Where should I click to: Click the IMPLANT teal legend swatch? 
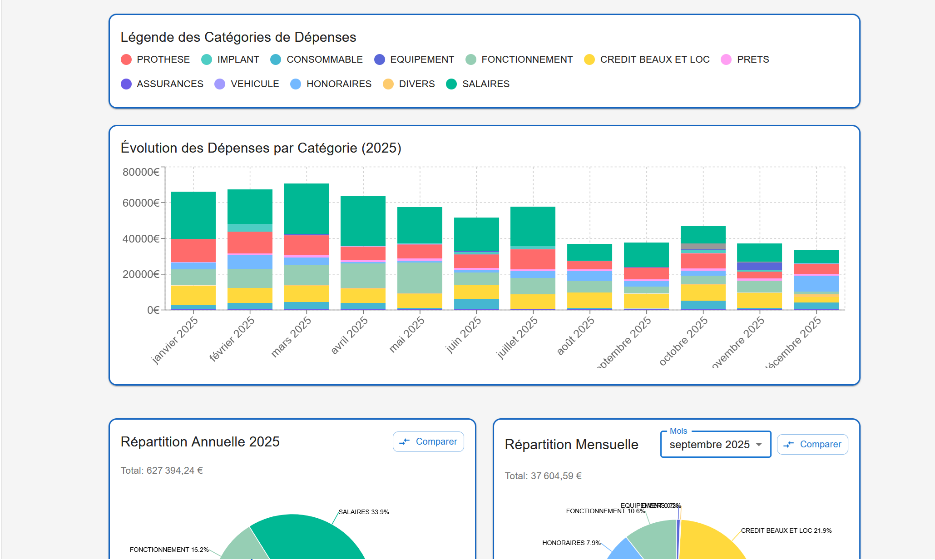(x=207, y=59)
